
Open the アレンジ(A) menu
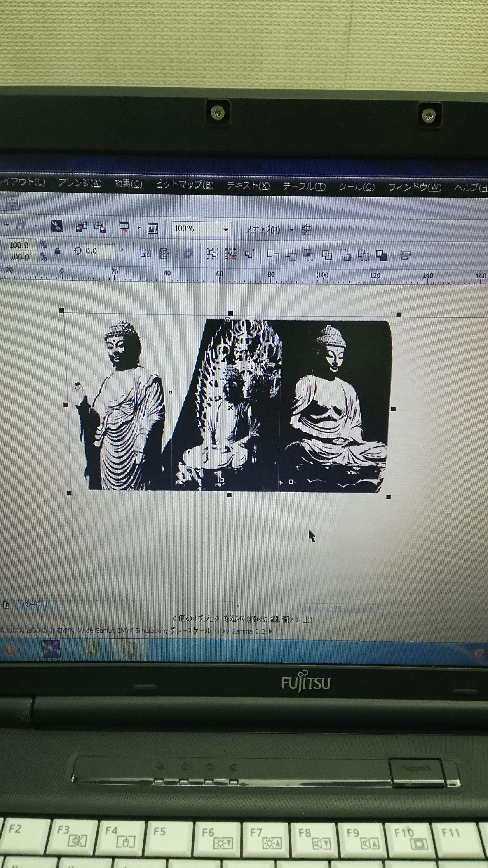point(80,183)
